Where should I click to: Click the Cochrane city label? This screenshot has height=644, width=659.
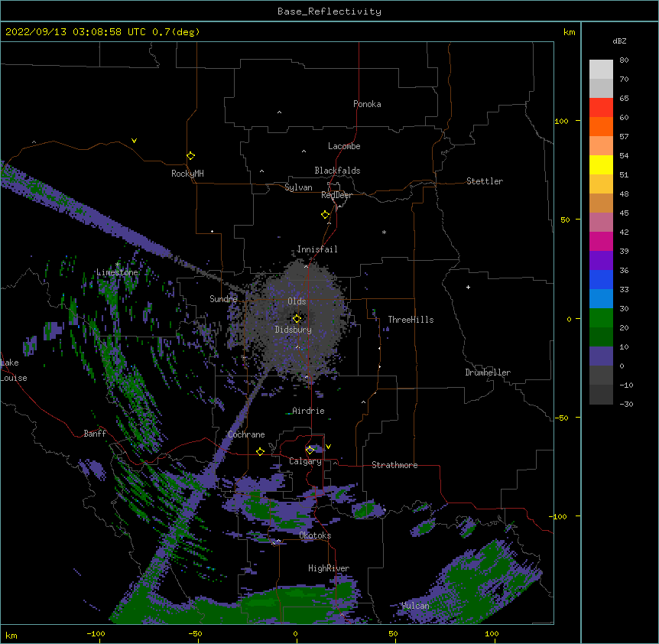(x=246, y=434)
